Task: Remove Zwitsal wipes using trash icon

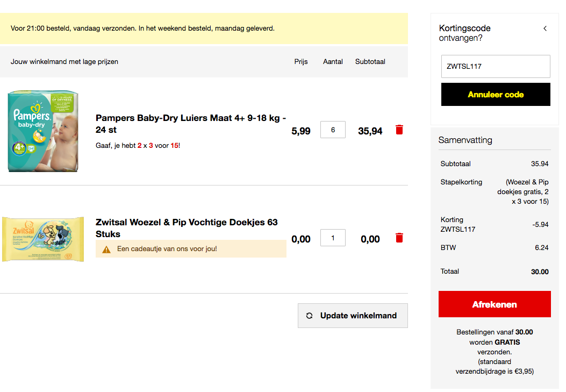Action: tap(399, 238)
